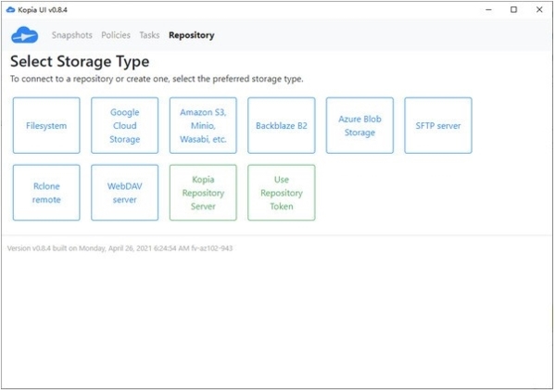This screenshot has height=392, width=555.
Task: Switch to the Policies tab
Action: 116,35
